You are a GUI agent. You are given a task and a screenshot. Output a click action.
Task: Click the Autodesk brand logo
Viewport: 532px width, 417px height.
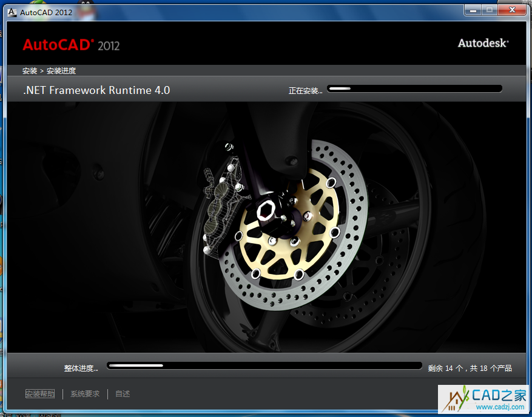coord(483,43)
